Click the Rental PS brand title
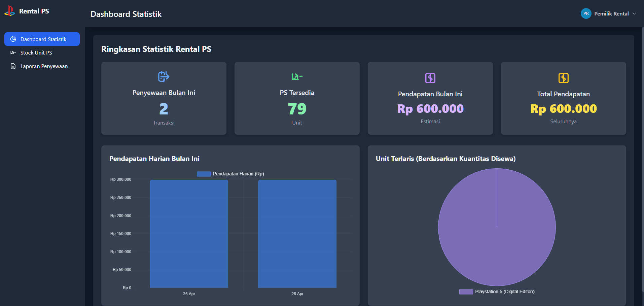This screenshot has width=644, height=306. [34, 11]
